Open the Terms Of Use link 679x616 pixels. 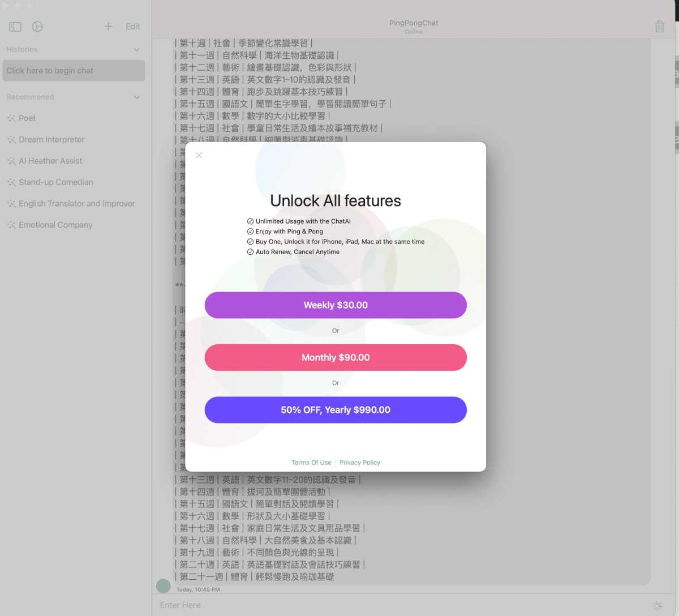coord(311,463)
